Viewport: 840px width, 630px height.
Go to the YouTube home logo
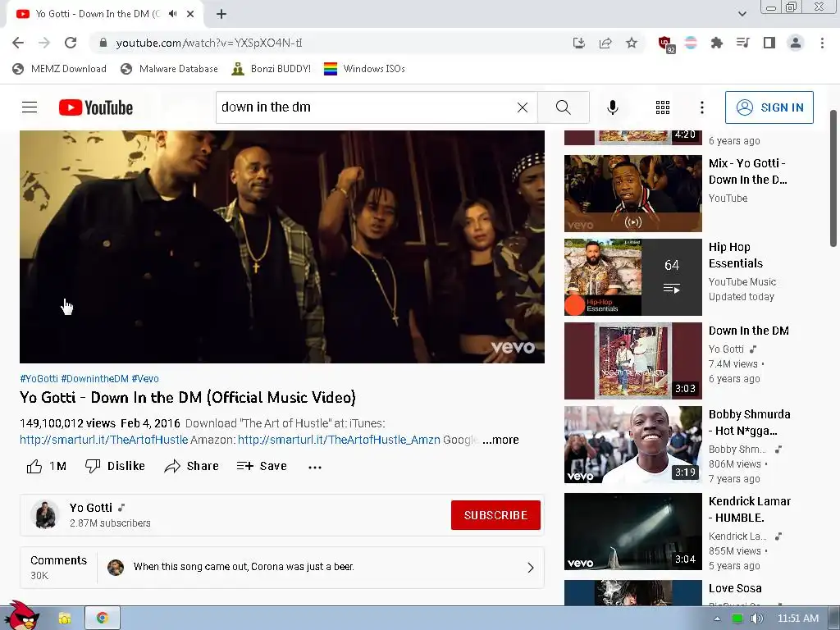tap(96, 107)
